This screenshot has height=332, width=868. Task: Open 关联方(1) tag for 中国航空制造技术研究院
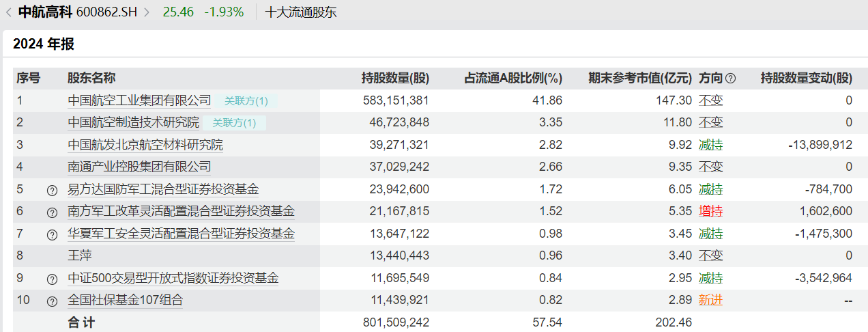[235, 123]
